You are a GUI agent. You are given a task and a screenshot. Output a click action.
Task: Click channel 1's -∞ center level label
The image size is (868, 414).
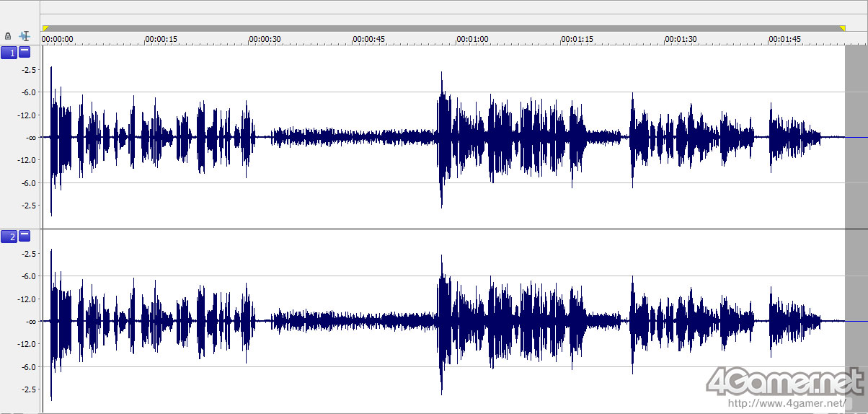31,137
